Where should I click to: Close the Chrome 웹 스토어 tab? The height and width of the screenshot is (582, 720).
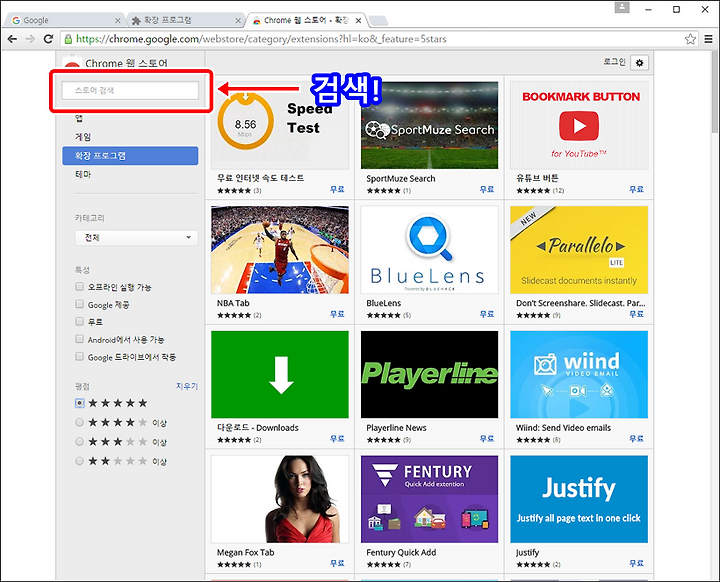[359, 21]
